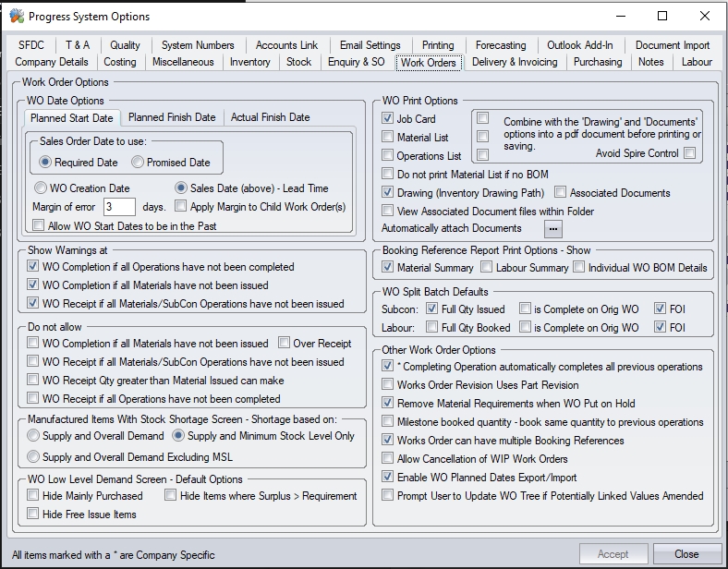Enable Labour Summary in Booking Reference report
Image resolution: width=728 pixels, height=569 pixels.
click(x=487, y=268)
